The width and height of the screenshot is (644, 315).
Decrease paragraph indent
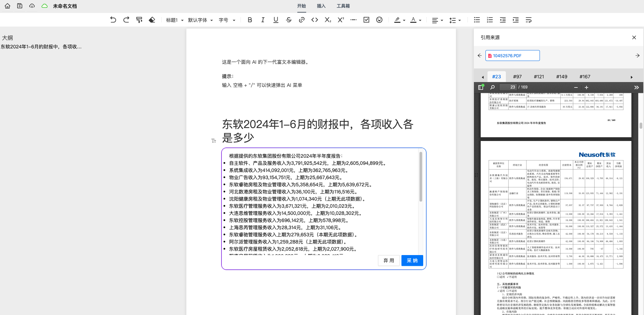[503, 20]
